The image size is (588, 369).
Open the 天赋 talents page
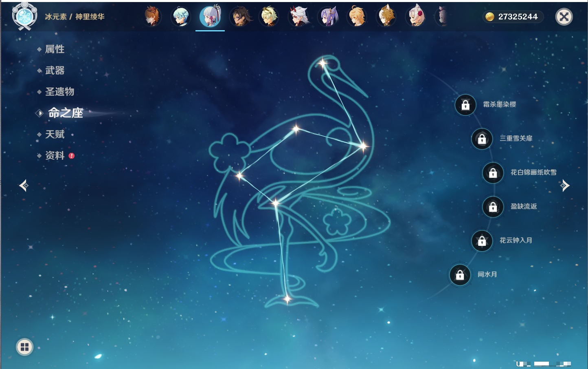(55, 134)
